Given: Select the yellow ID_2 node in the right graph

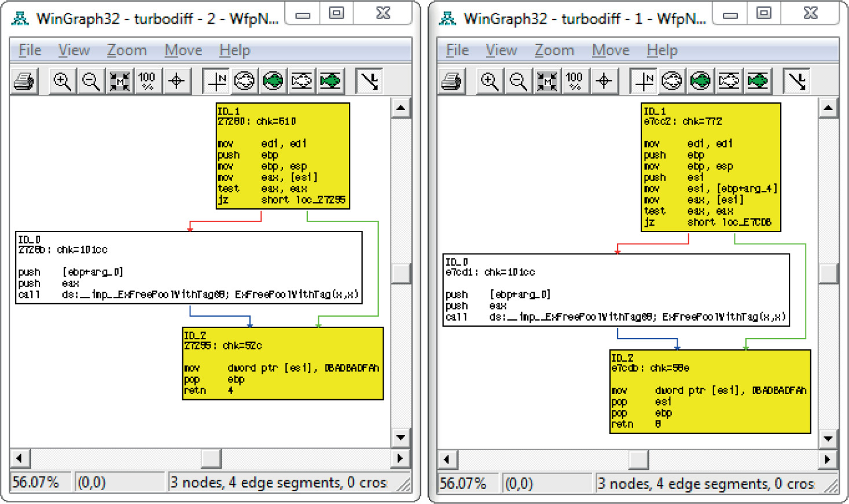Looking at the screenshot, I should 710,391.
